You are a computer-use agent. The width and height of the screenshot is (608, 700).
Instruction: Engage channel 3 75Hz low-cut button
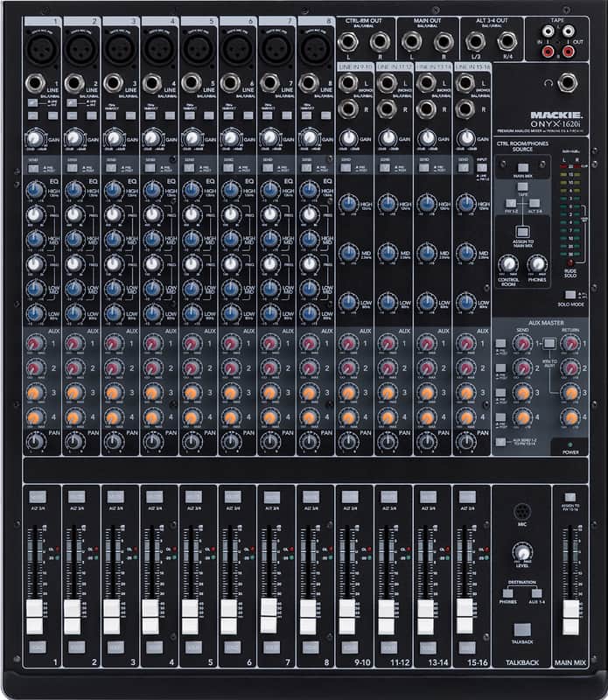[x=111, y=115]
